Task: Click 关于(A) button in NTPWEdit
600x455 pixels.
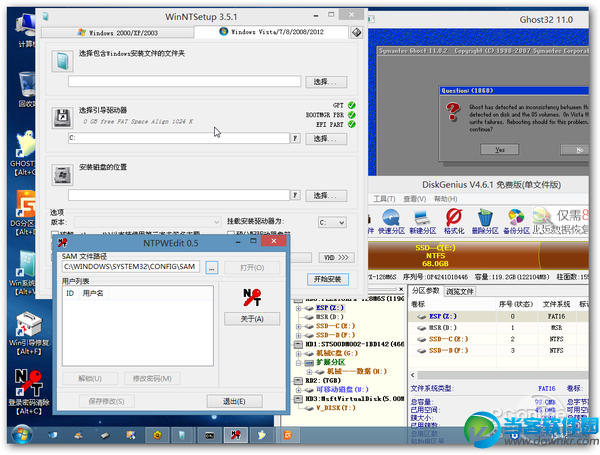Action: tap(252, 319)
